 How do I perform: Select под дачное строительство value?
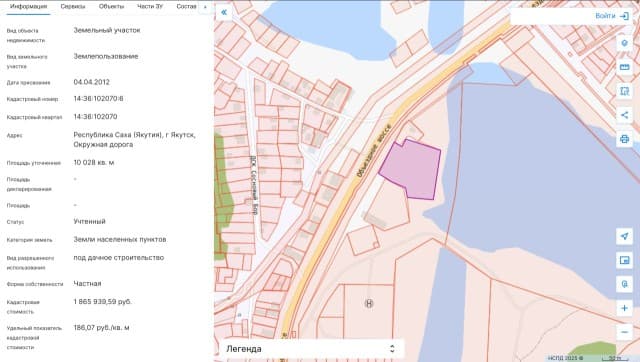pyautogui.click(x=119, y=258)
